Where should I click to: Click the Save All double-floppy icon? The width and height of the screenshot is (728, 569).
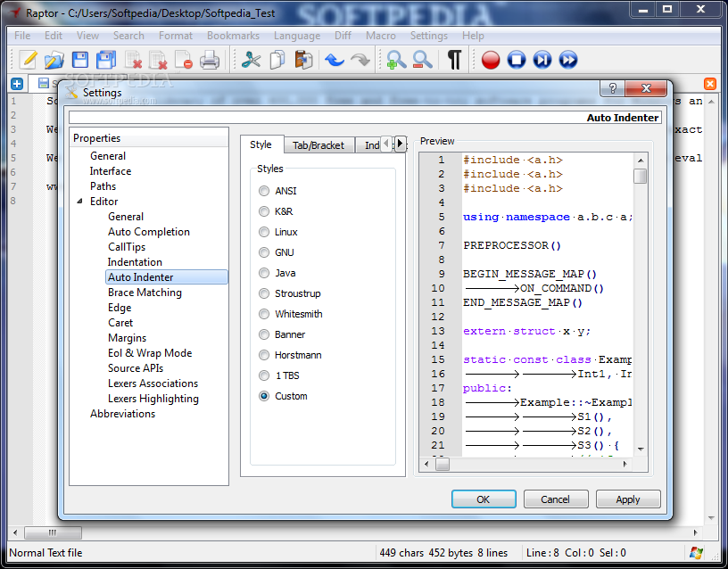click(x=106, y=60)
